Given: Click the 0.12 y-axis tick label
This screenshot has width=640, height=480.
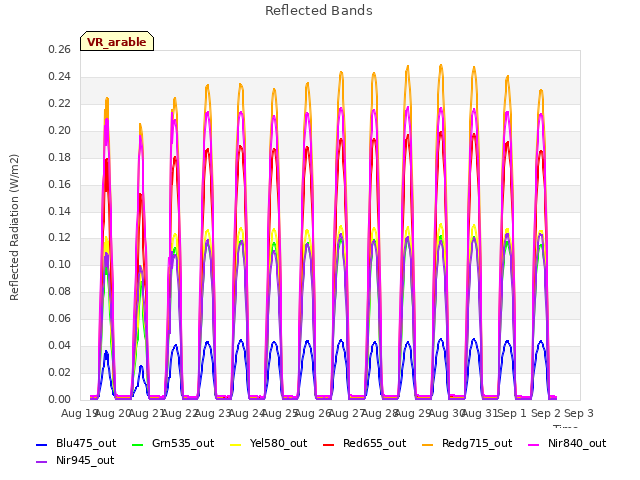Looking at the screenshot, I should 60,238.
